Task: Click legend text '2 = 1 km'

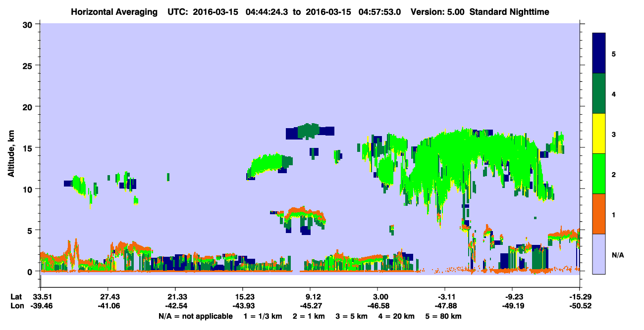Action: pos(309,316)
